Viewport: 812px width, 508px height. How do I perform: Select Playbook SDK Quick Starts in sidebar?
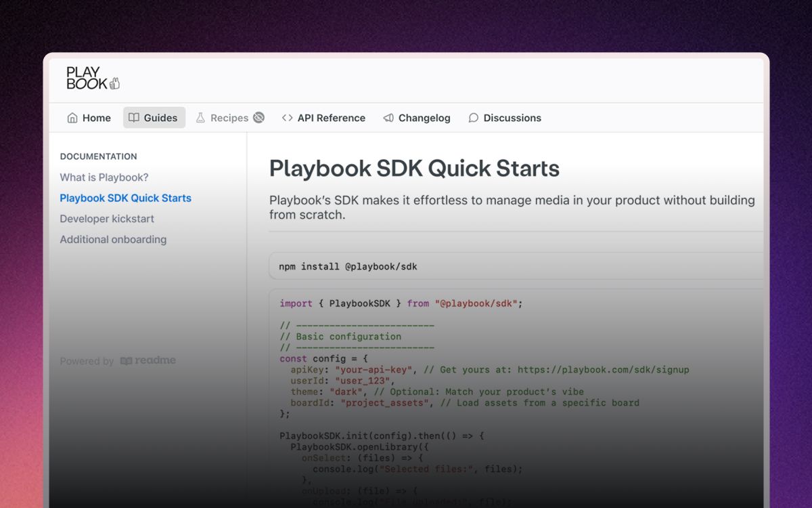(126, 198)
